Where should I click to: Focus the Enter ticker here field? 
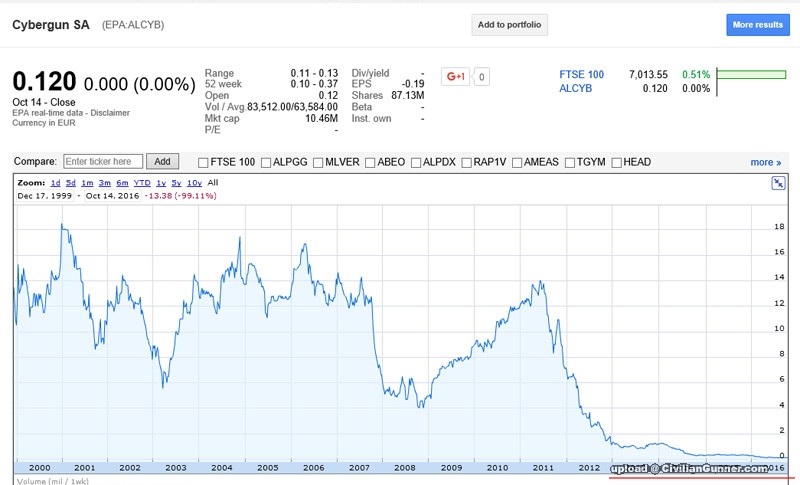click(x=102, y=162)
